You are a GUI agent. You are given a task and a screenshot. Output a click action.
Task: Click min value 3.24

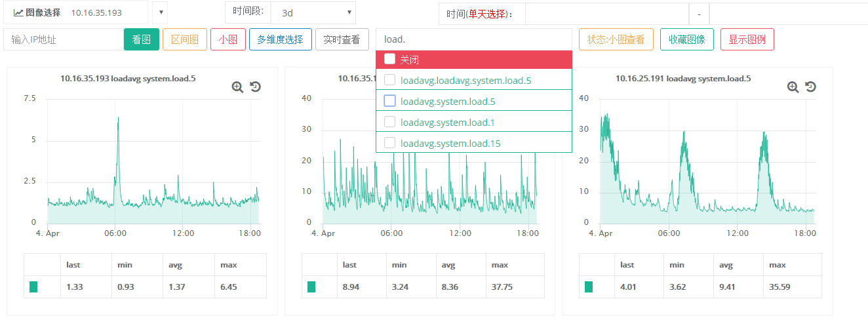pyautogui.click(x=401, y=287)
